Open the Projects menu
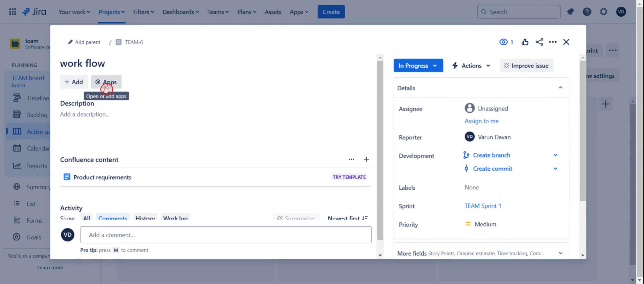The image size is (644, 284). (x=112, y=12)
